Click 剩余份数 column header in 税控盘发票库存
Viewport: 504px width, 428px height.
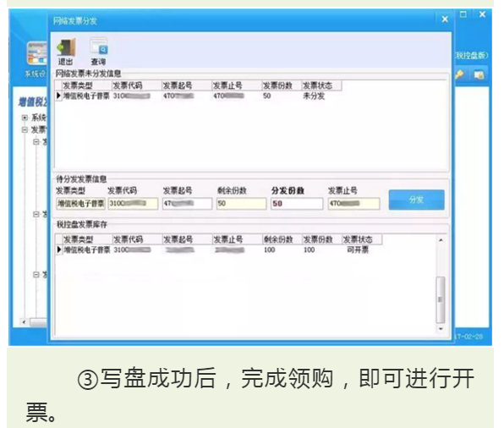click(282, 239)
